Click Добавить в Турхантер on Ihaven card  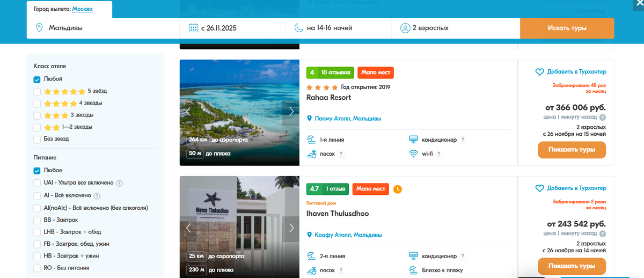576,188
